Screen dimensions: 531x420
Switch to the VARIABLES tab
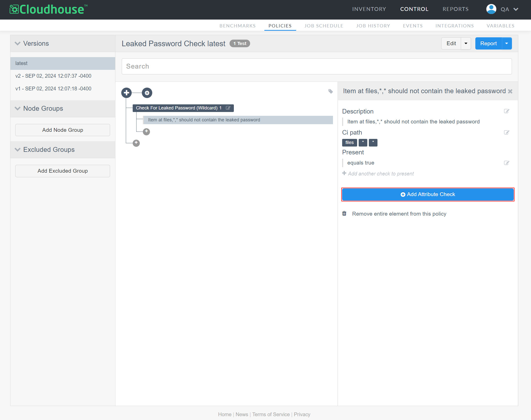click(500, 26)
